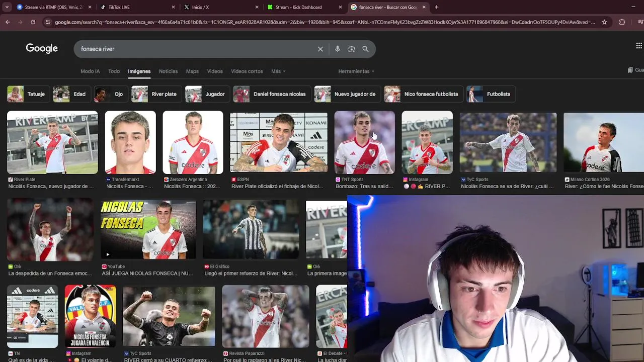
Task: Open the River Plate source image result
Action: pos(52,142)
